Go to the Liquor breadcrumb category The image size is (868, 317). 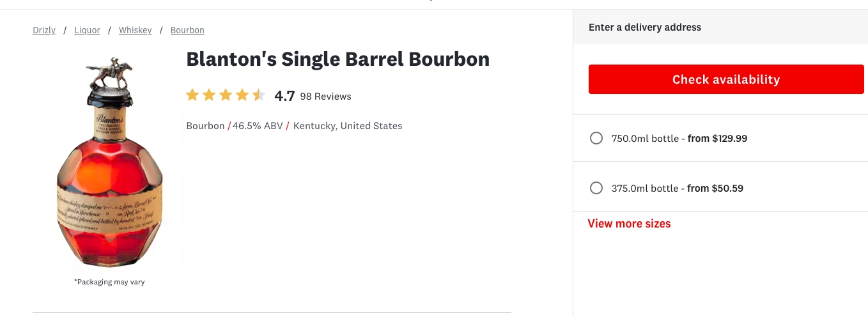pos(87,30)
